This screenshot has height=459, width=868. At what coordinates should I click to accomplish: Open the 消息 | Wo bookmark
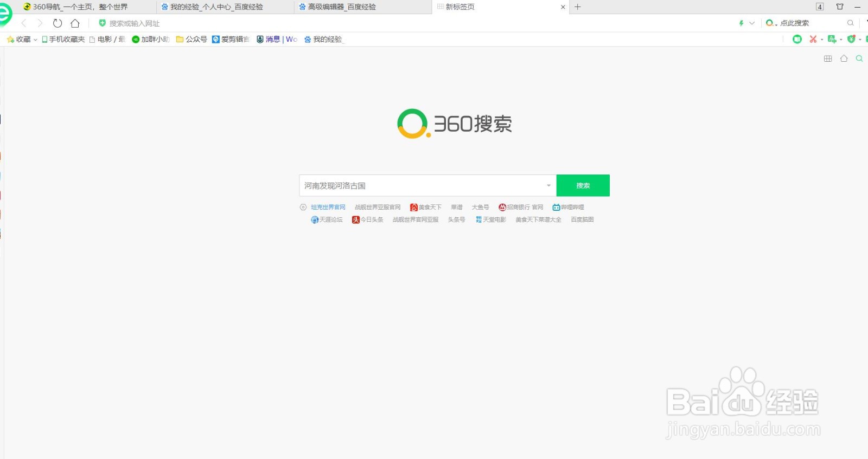pyautogui.click(x=277, y=39)
